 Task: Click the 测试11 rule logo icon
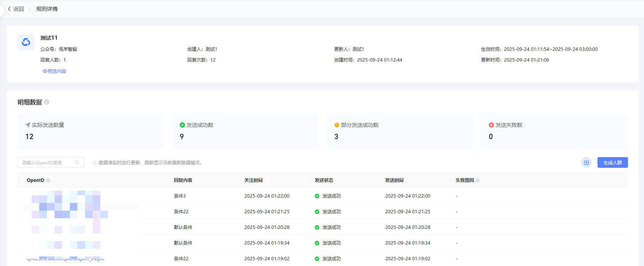tap(26, 42)
